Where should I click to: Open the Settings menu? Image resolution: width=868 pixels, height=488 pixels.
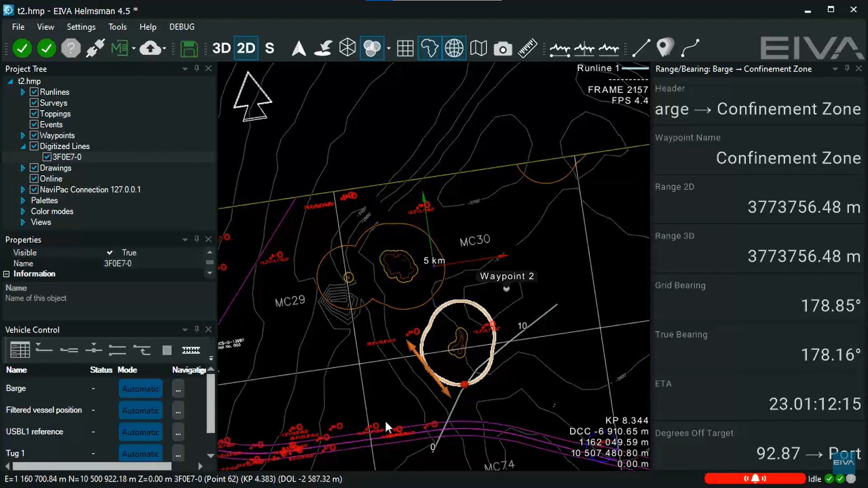(81, 27)
